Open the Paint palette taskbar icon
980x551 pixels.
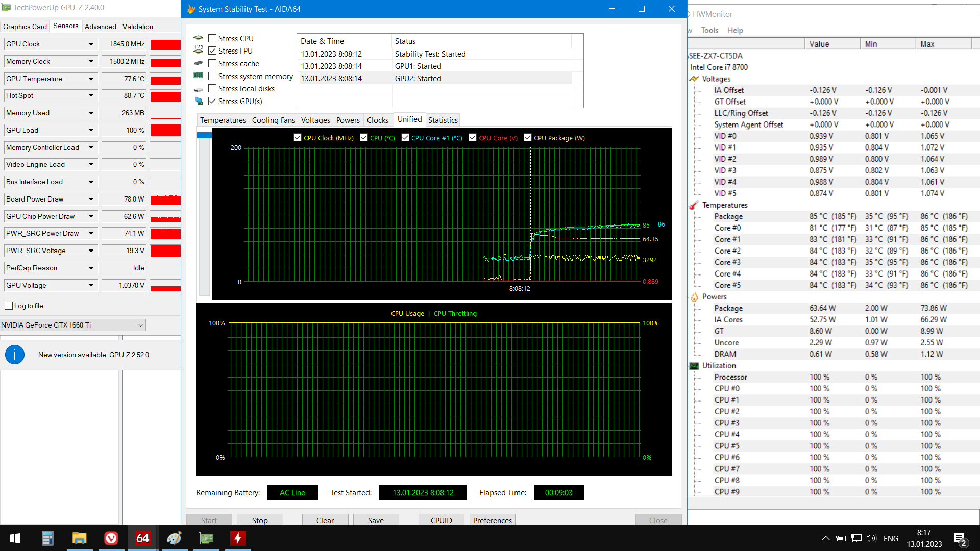174,538
